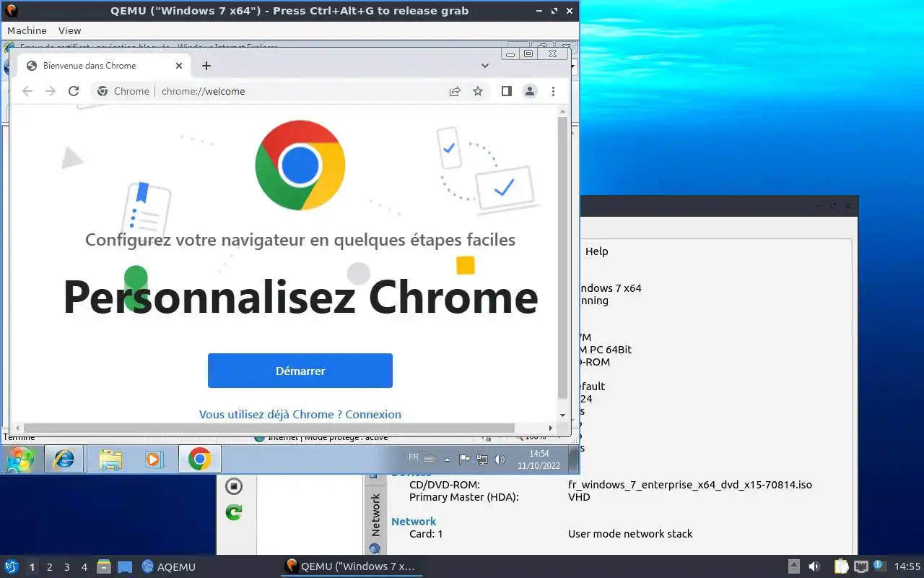
Task: Click the Chrome back arrow
Action: point(27,91)
